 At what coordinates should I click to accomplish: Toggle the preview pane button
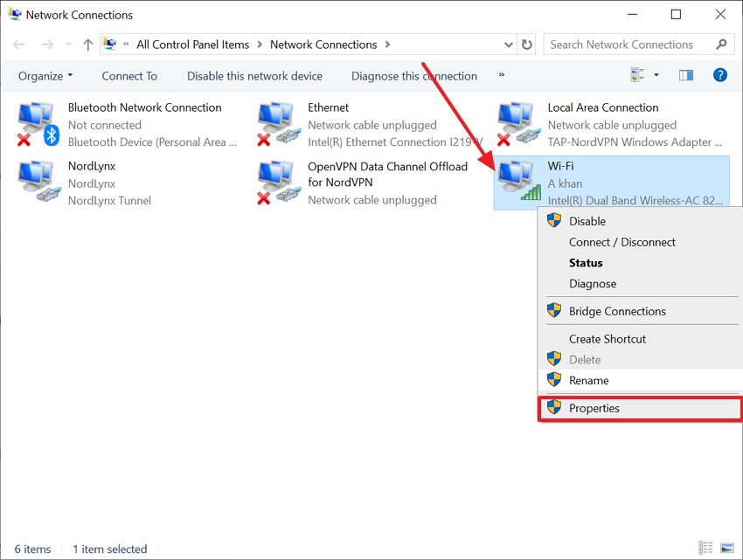(x=685, y=76)
